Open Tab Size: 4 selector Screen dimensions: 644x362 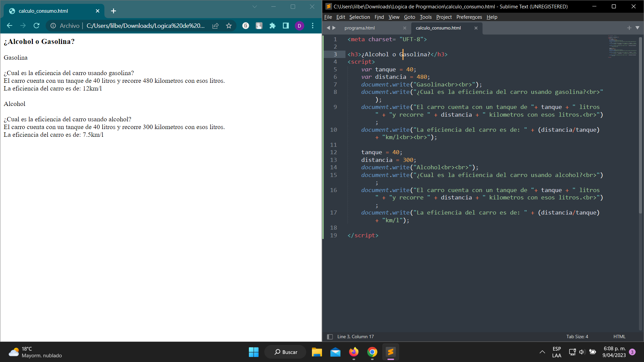pyautogui.click(x=577, y=337)
